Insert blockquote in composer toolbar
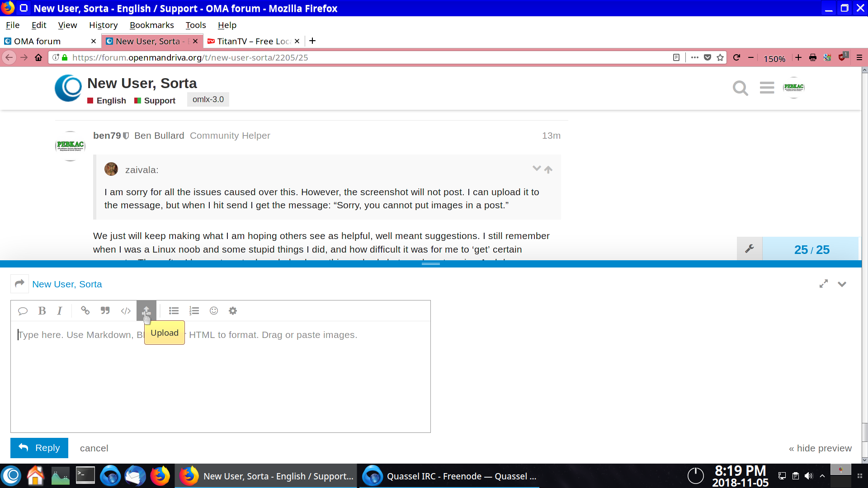 [105, 311]
